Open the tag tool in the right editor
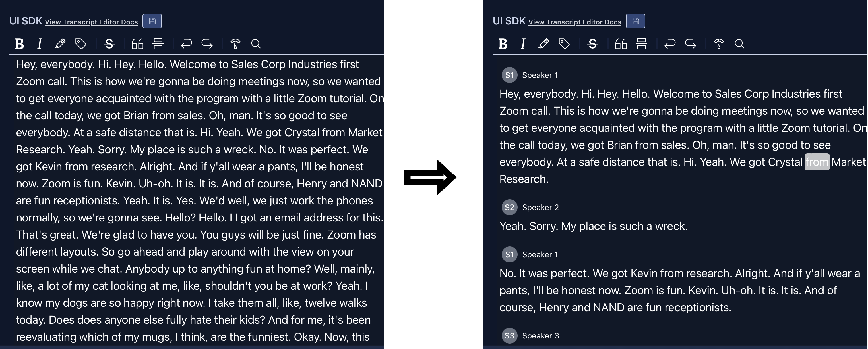The height and width of the screenshot is (349, 868). (564, 44)
